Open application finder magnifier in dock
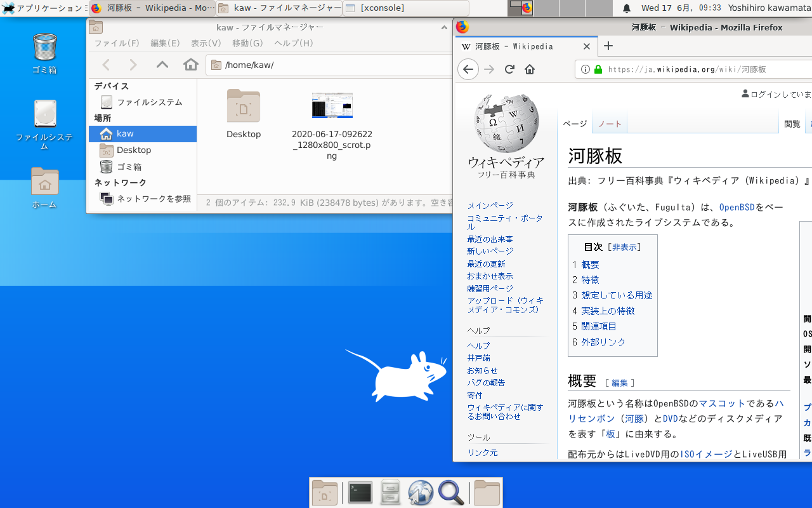The height and width of the screenshot is (508, 812). (451, 493)
